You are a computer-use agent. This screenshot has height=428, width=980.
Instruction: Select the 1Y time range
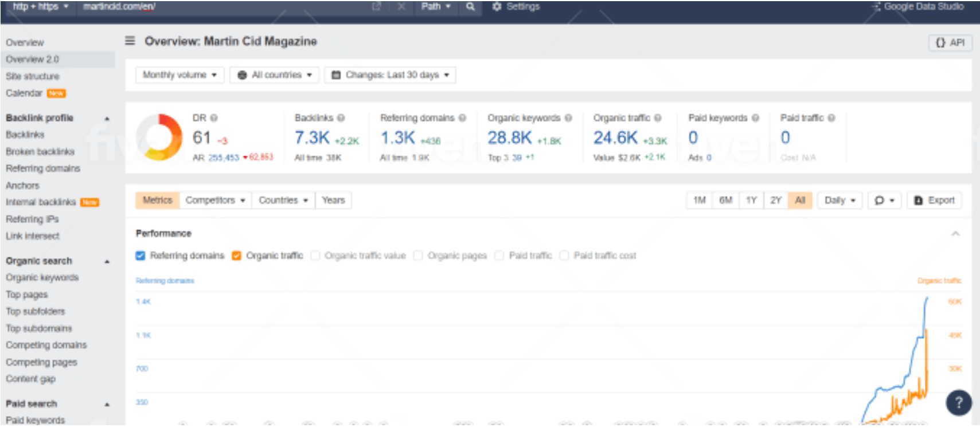click(x=751, y=201)
